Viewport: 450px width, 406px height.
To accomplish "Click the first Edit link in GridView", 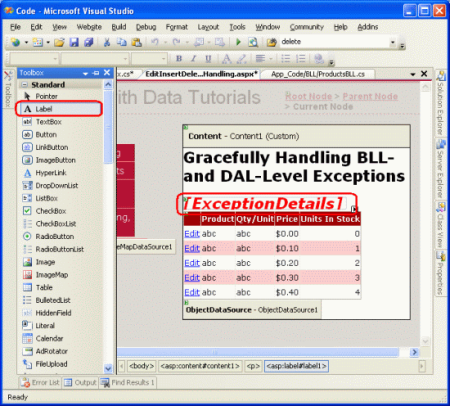I will pos(192,234).
